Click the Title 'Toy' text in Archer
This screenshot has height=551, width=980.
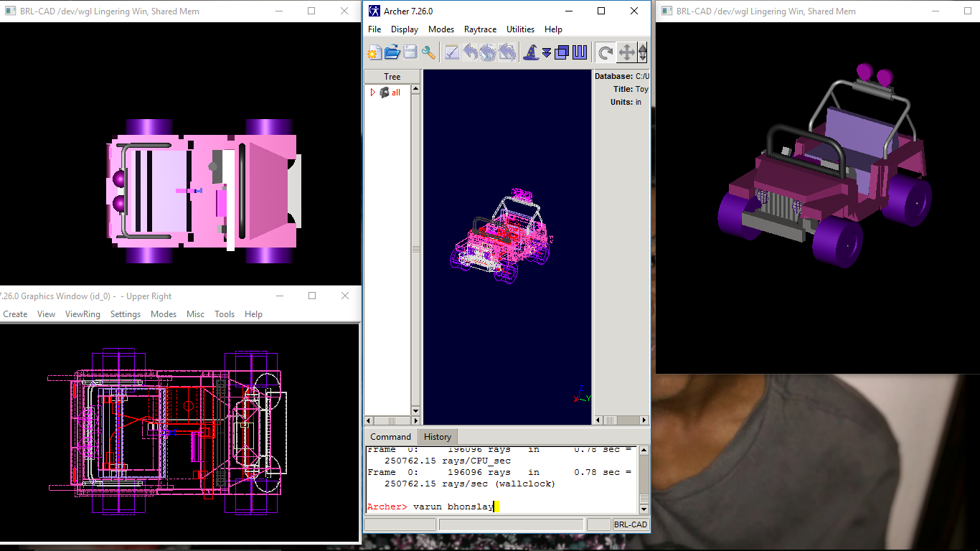click(x=641, y=89)
